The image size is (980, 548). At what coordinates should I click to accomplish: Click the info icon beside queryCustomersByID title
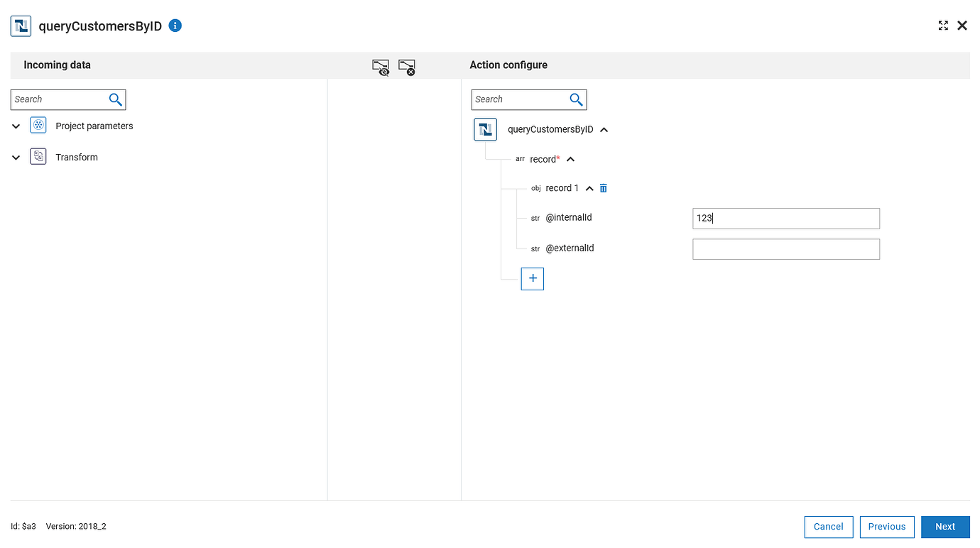(175, 26)
